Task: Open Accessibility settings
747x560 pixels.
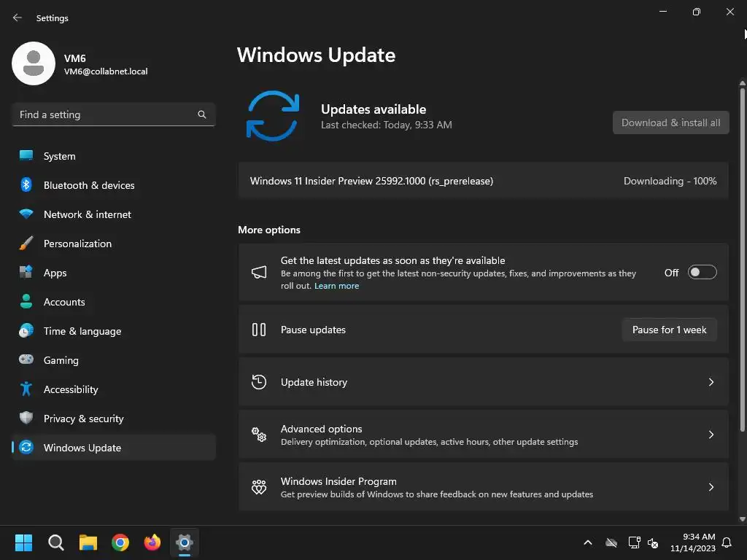Action: pyautogui.click(x=114, y=389)
